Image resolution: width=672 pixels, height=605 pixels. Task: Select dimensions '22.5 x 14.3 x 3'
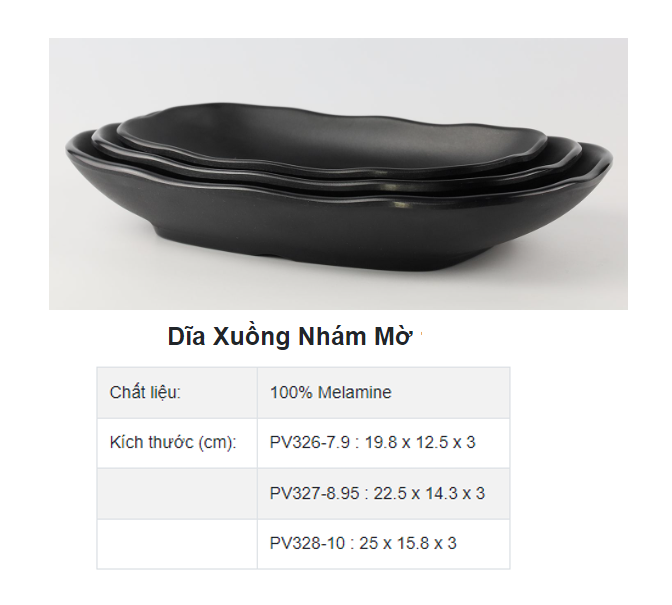(429, 493)
